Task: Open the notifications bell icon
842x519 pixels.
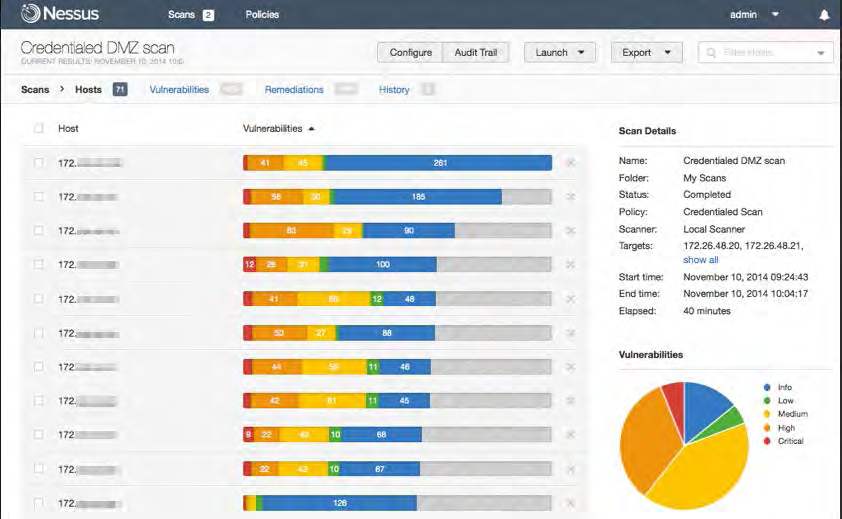Action: 824,15
